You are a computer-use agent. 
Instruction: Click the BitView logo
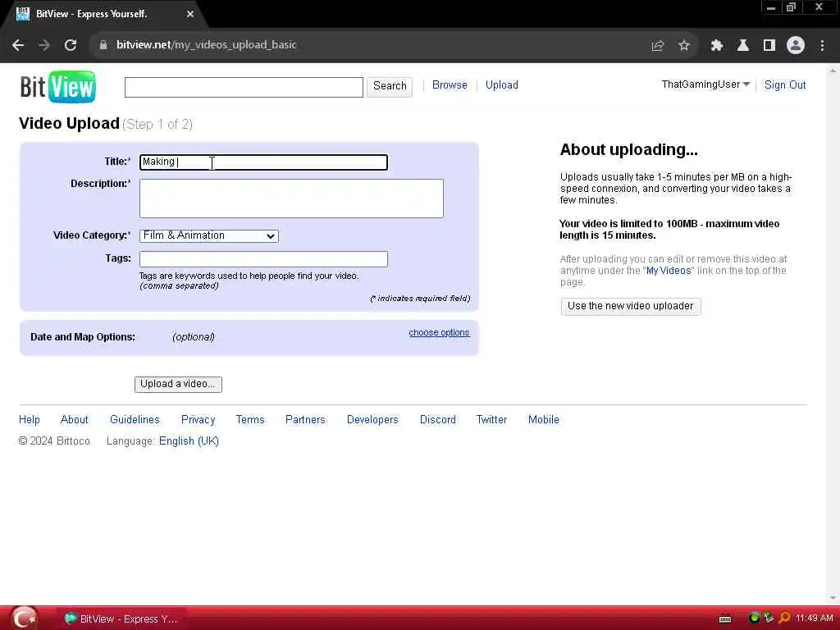tap(58, 86)
